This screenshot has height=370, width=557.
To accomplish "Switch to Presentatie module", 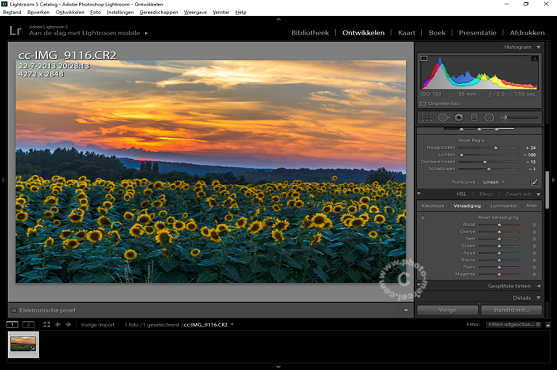I will (477, 33).
